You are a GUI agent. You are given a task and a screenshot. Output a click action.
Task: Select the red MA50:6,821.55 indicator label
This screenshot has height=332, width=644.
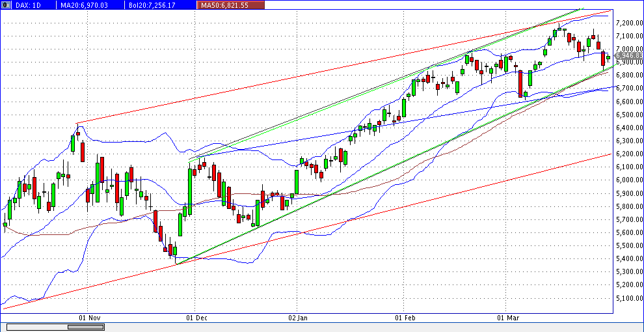[x=231, y=5]
